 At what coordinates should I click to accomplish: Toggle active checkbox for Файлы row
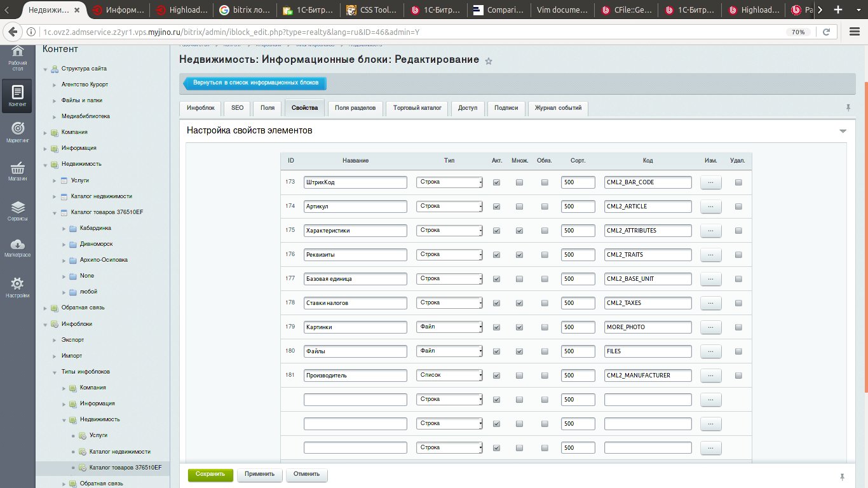[496, 351]
